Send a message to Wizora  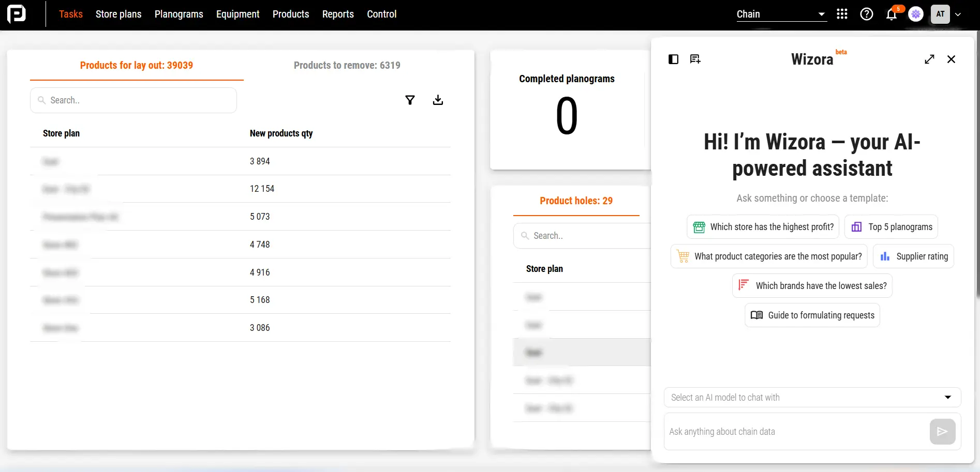click(x=942, y=432)
